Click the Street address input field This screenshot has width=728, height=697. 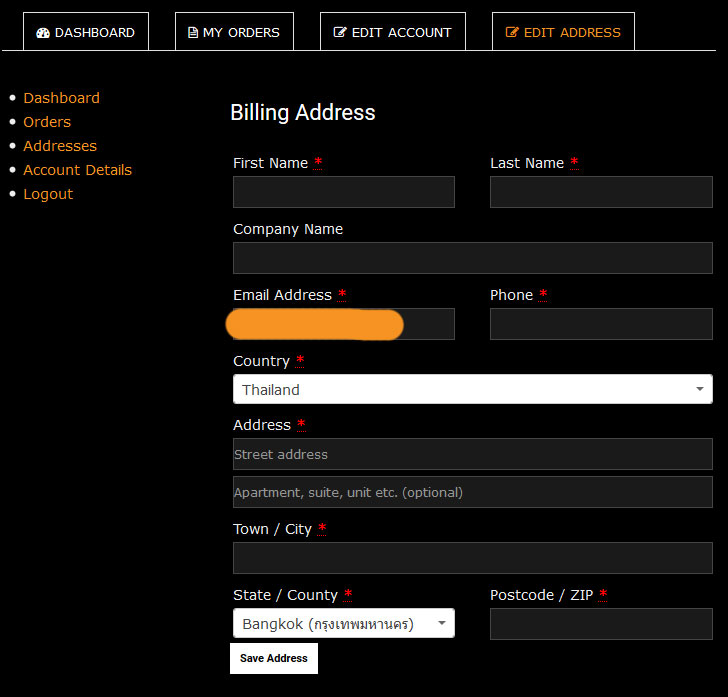[x=472, y=454]
